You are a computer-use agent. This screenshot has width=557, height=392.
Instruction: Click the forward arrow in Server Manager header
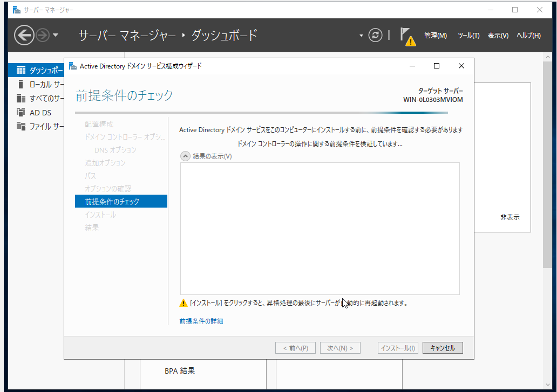(43, 35)
